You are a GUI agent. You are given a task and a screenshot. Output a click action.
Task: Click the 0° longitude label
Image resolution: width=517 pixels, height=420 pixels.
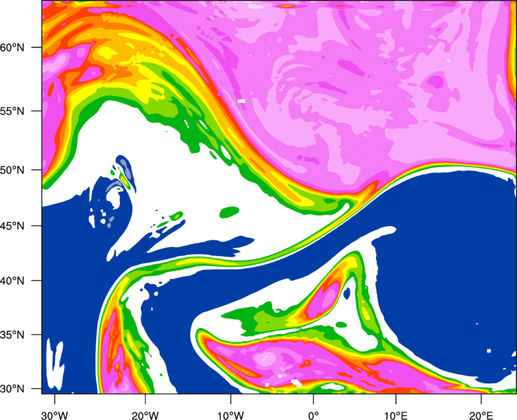pos(313,415)
